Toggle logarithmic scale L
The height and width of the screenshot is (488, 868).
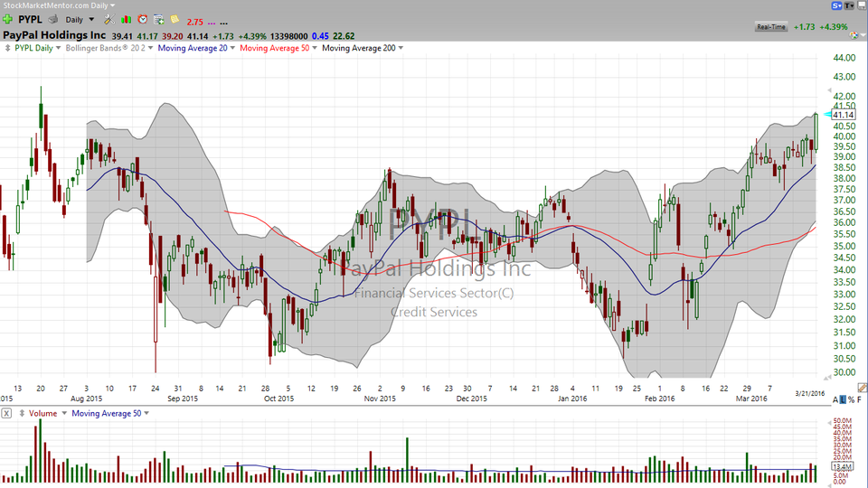[x=843, y=399]
